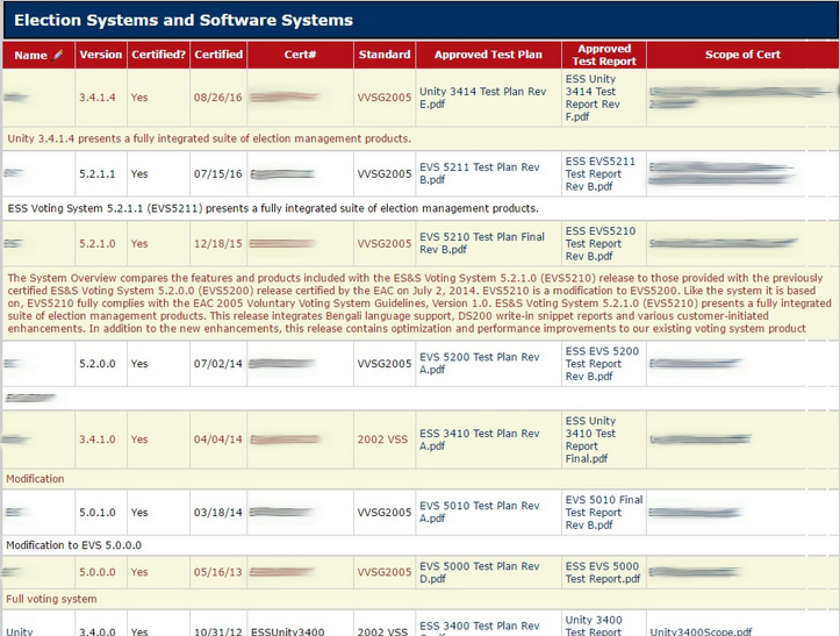
Task: Open ESS EVS 5000 Test Report.pdf
Action: coord(602,572)
